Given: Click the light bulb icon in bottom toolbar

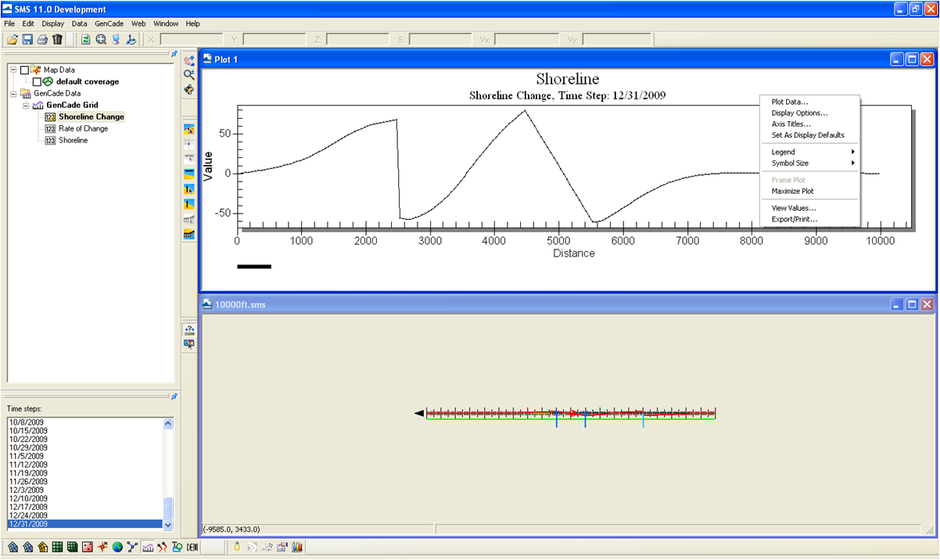Looking at the screenshot, I should [237, 547].
